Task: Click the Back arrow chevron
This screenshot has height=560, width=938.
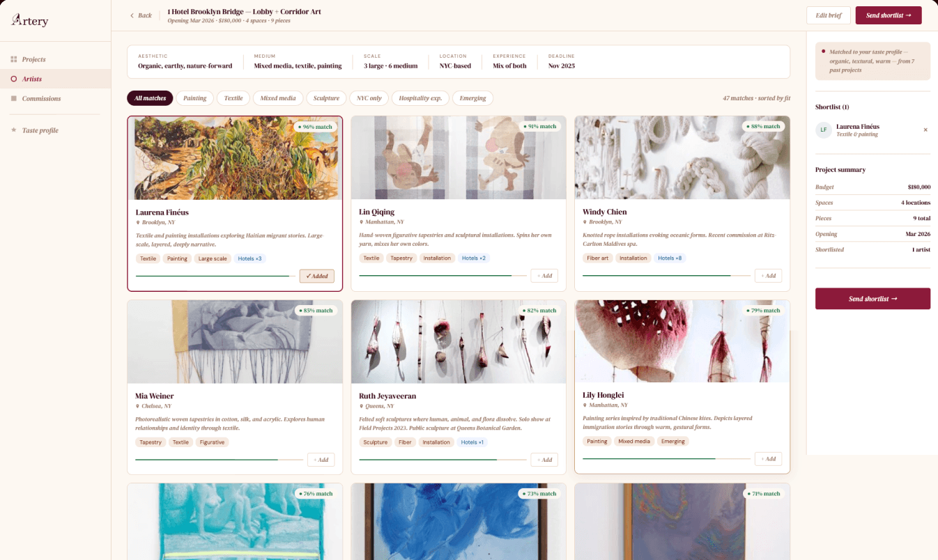Action: [132, 15]
